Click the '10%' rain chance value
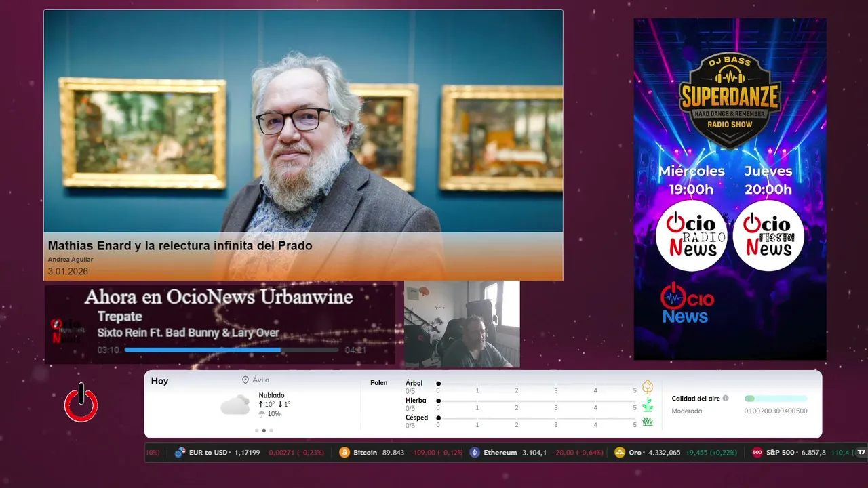 tap(274, 414)
